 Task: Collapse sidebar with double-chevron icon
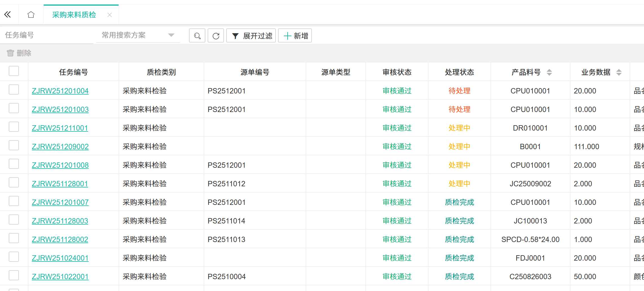click(x=8, y=15)
